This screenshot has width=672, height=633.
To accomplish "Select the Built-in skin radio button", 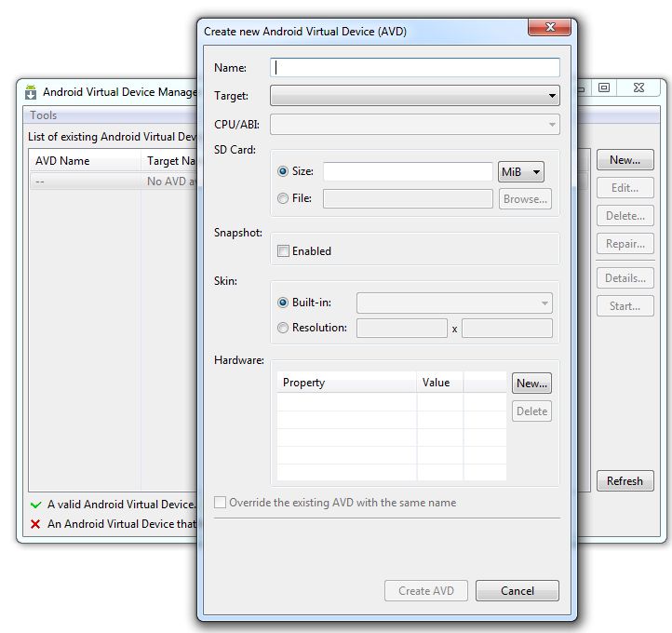I will [282, 303].
